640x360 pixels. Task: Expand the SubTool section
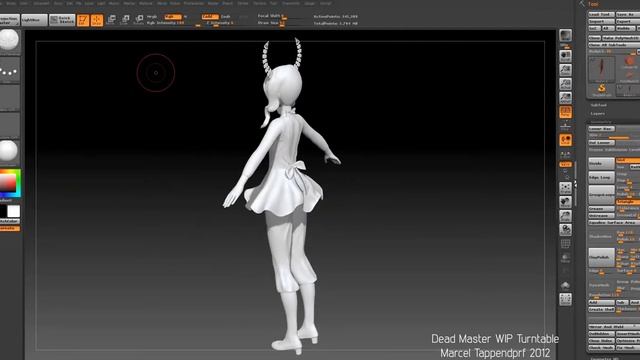coord(599,105)
